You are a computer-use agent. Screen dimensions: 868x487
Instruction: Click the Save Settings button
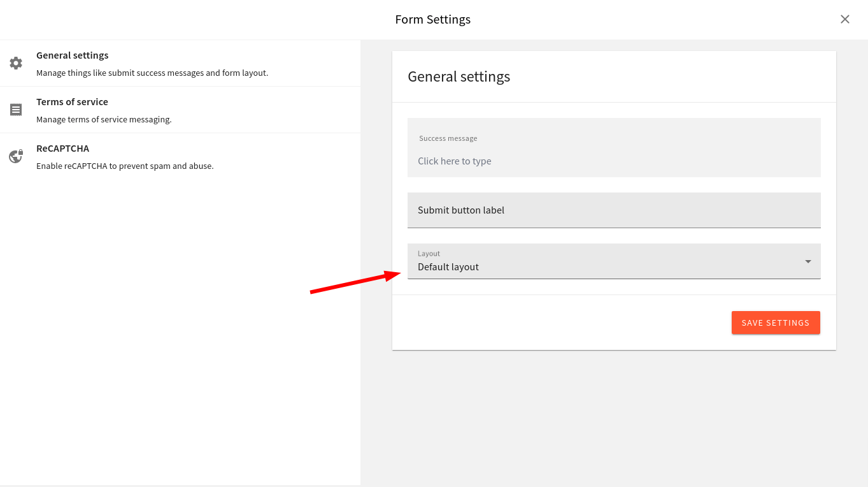776,323
